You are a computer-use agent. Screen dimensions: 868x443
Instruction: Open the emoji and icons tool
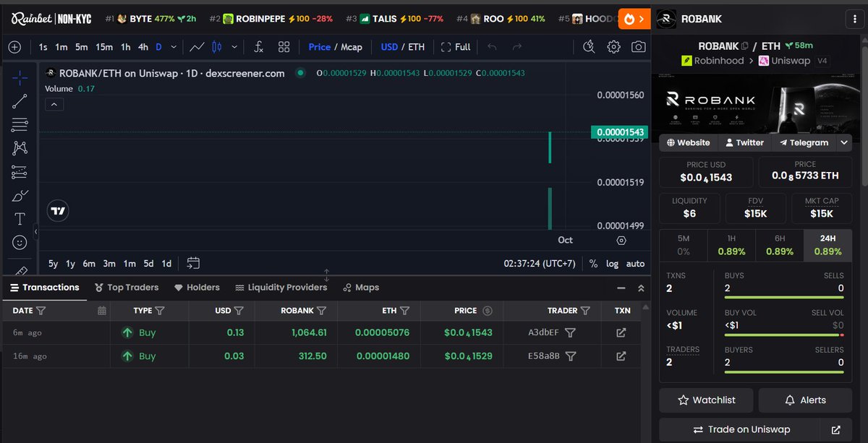point(20,243)
